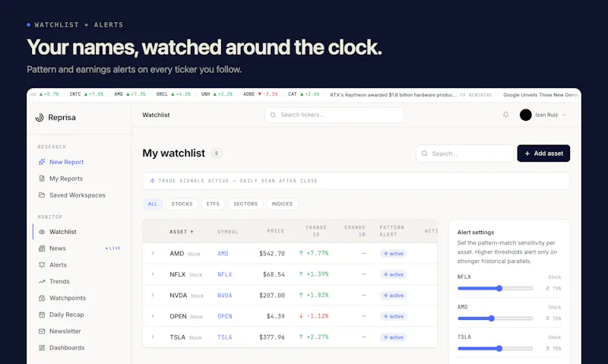Click the plus icon on Add asset
The height and width of the screenshot is (364, 608).
(x=527, y=154)
